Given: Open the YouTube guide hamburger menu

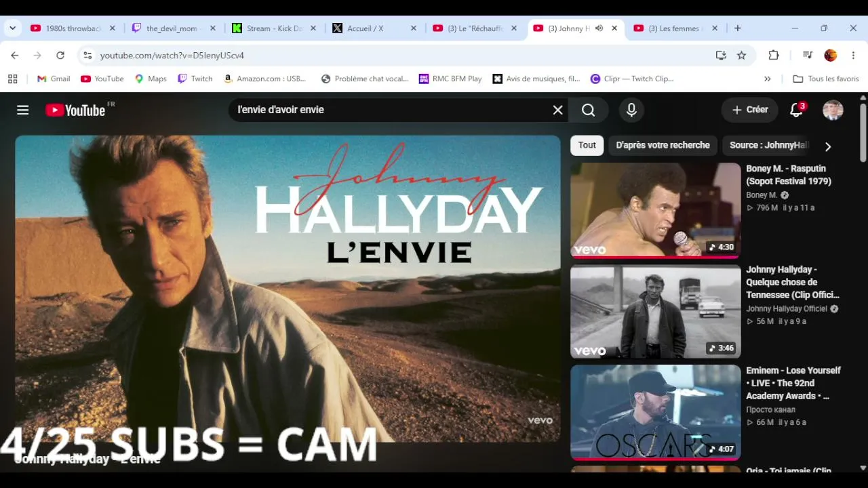Looking at the screenshot, I should pos(23,110).
